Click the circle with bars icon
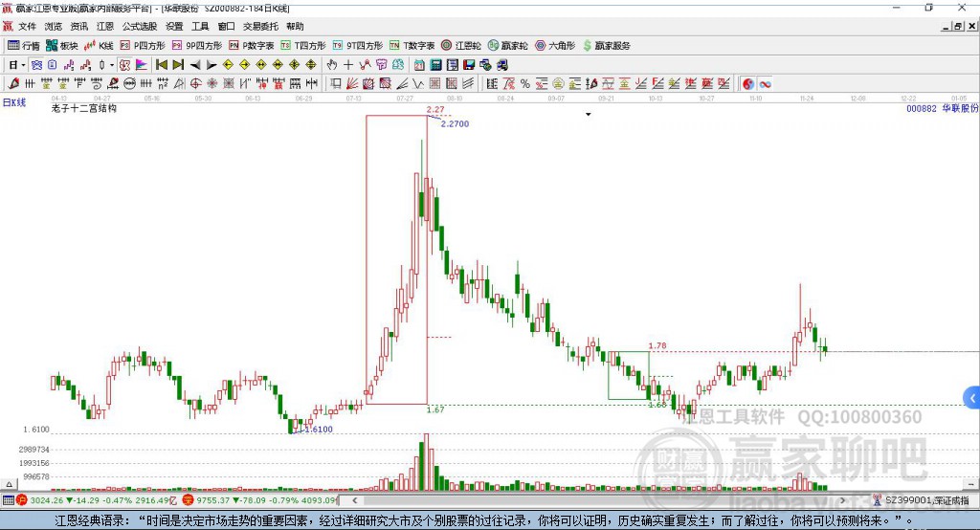The image size is (980, 530). coord(129,84)
